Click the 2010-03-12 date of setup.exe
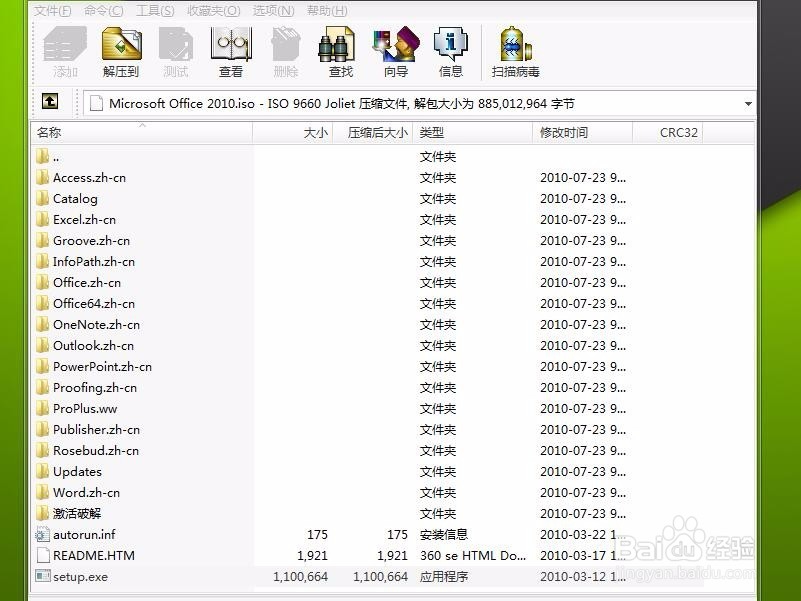The image size is (801, 601). [583, 576]
